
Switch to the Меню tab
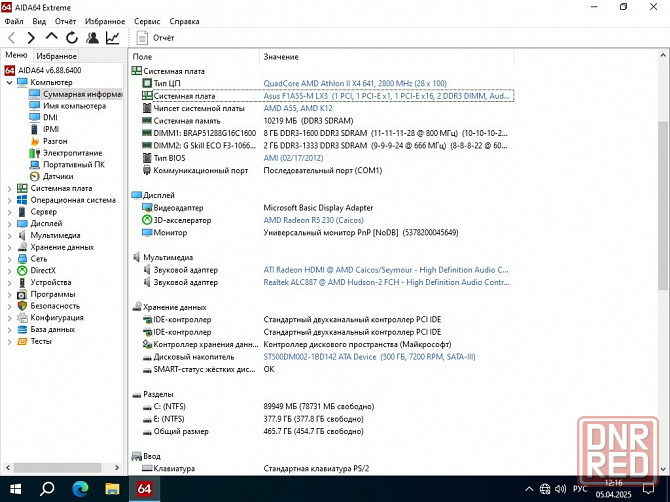coord(16,55)
